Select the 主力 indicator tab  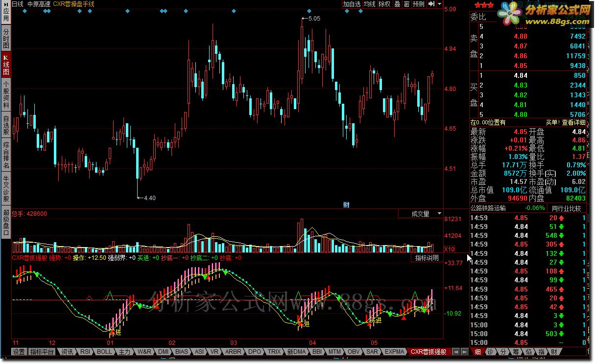pos(125,351)
